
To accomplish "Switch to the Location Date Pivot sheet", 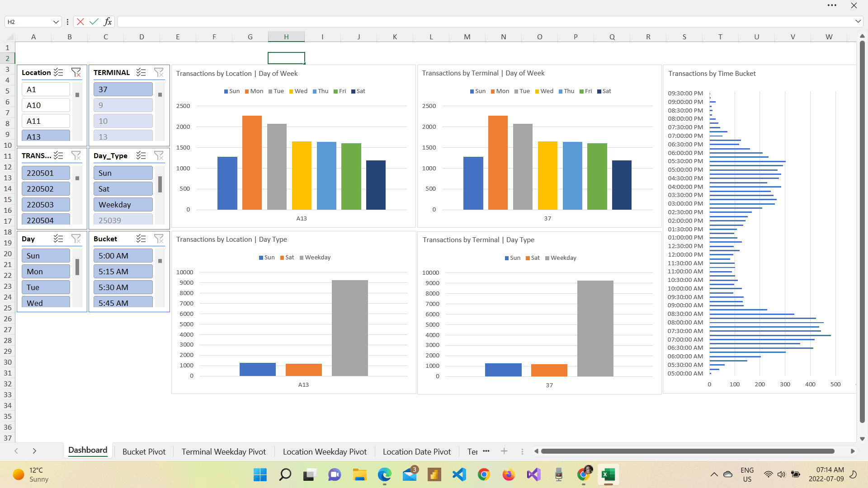I will point(417,451).
